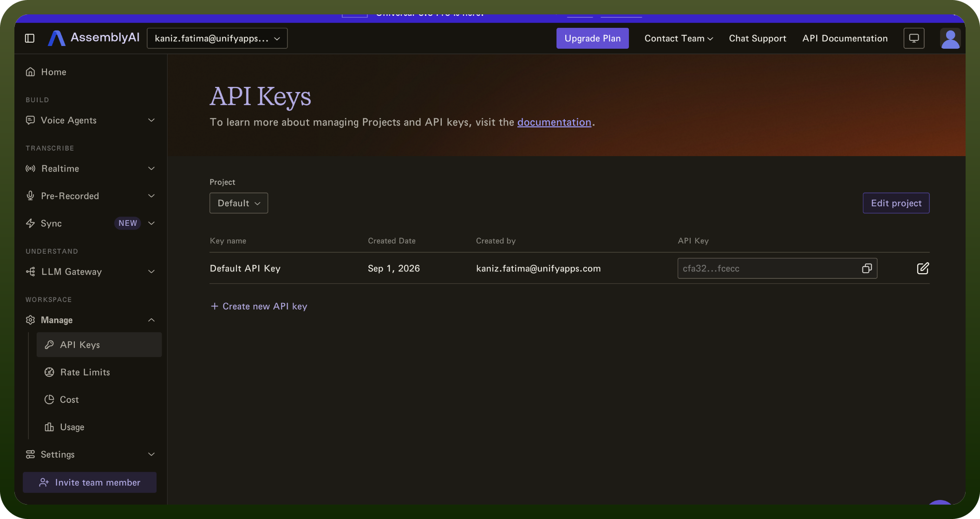This screenshot has width=980, height=519.
Task: Click Create new API key
Action: pyautogui.click(x=259, y=306)
